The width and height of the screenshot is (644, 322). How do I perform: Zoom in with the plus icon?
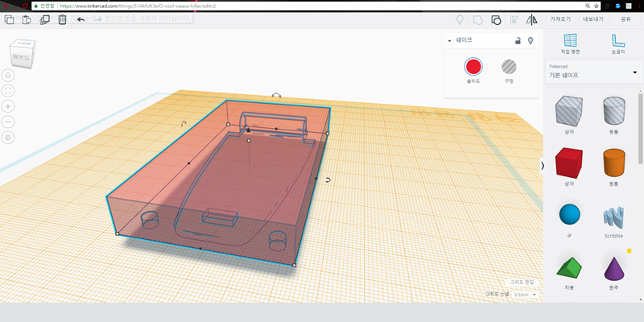pyautogui.click(x=8, y=106)
